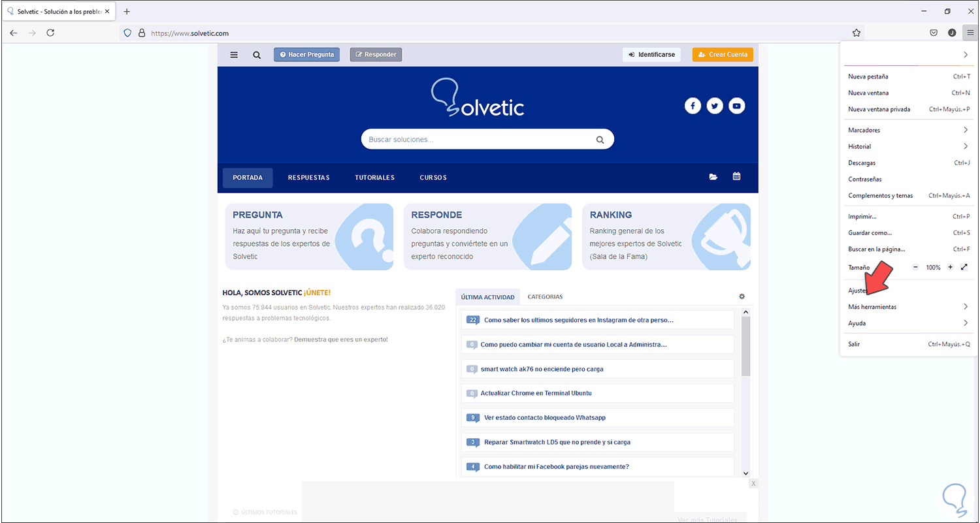Expand the Historial submenu
The height and width of the screenshot is (523, 980).
(908, 146)
